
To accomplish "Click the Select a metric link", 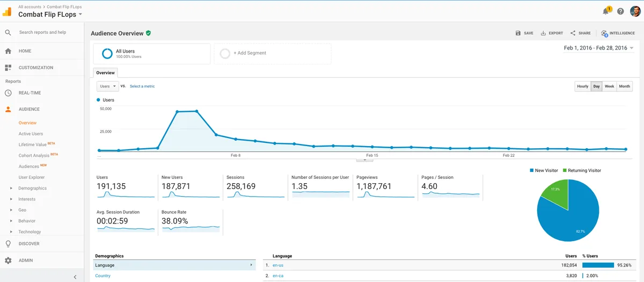I will tap(142, 86).
